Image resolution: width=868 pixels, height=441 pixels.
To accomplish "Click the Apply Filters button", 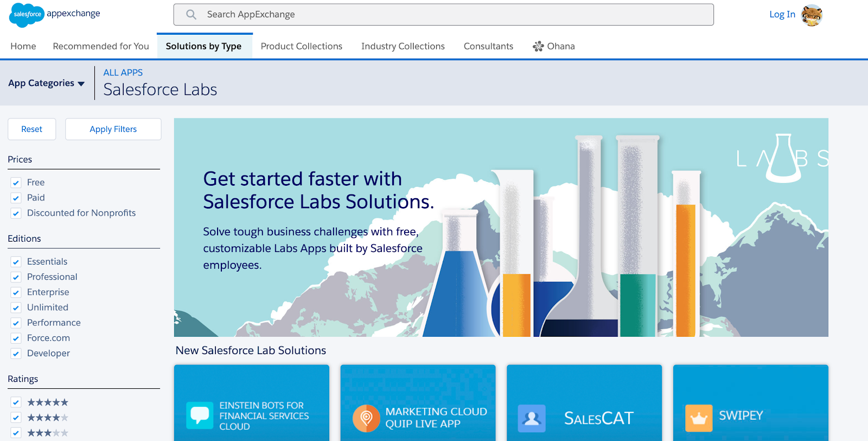I will click(x=113, y=129).
